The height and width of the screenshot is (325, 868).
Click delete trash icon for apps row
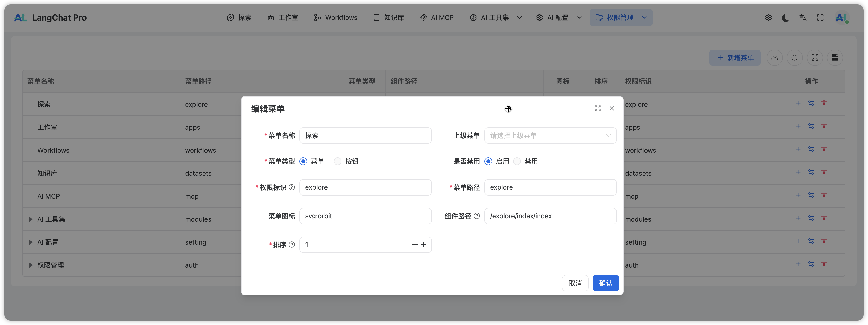824,126
